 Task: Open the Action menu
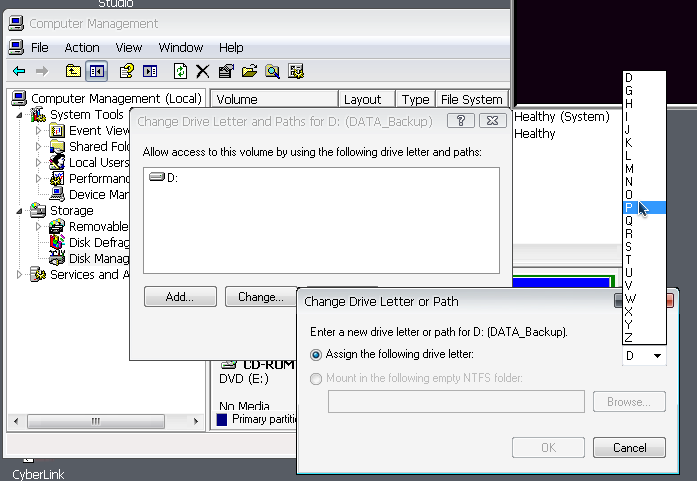click(x=82, y=48)
